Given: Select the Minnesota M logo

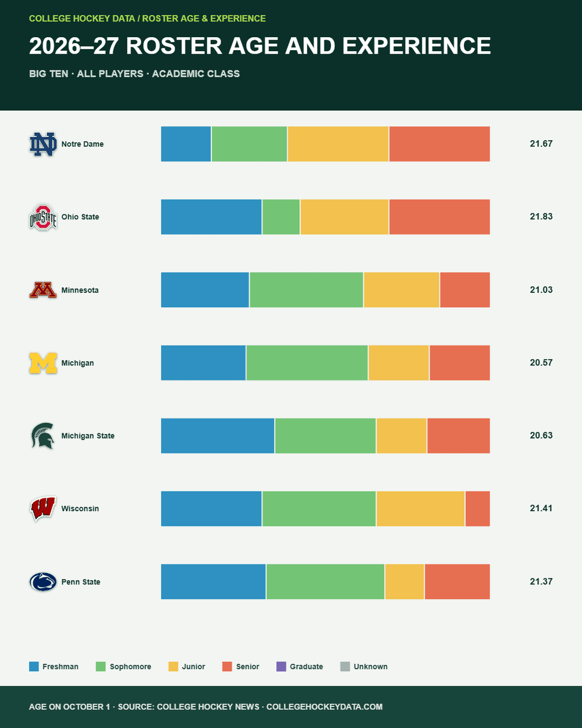Looking at the screenshot, I should pyautogui.click(x=43, y=290).
